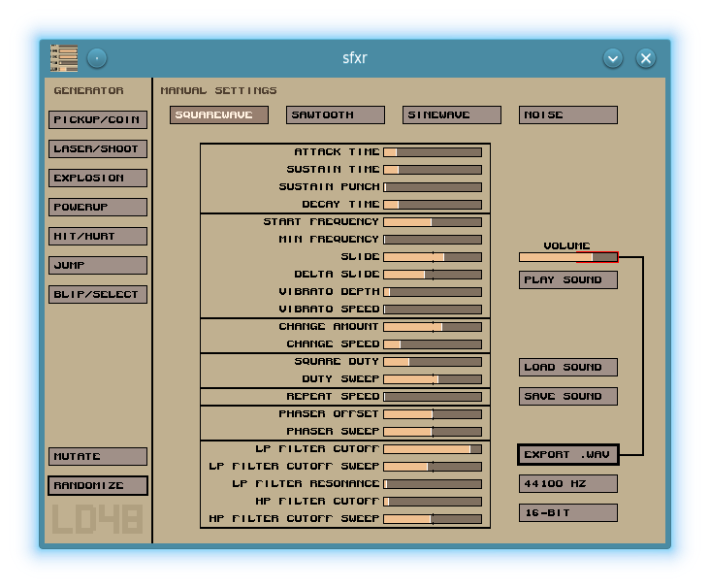Generate a Blip/Select sound
710x588 pixels.
tap(98, 294)
